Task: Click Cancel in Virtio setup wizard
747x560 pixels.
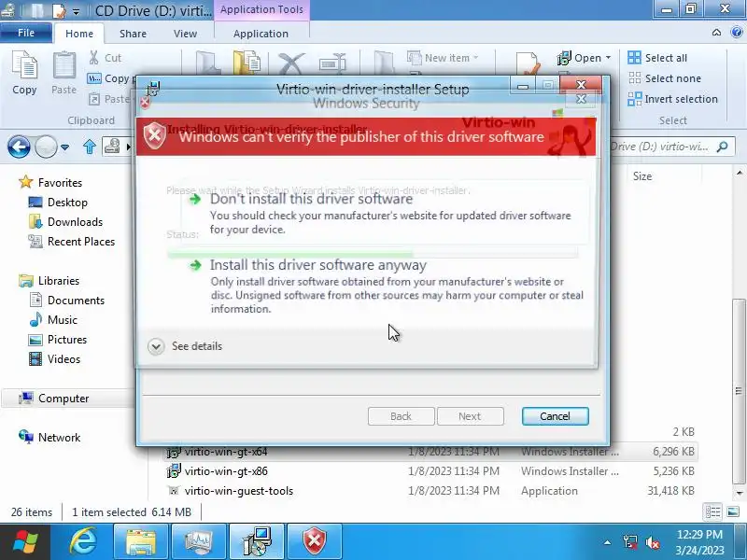Action: (x=555, y=416)
